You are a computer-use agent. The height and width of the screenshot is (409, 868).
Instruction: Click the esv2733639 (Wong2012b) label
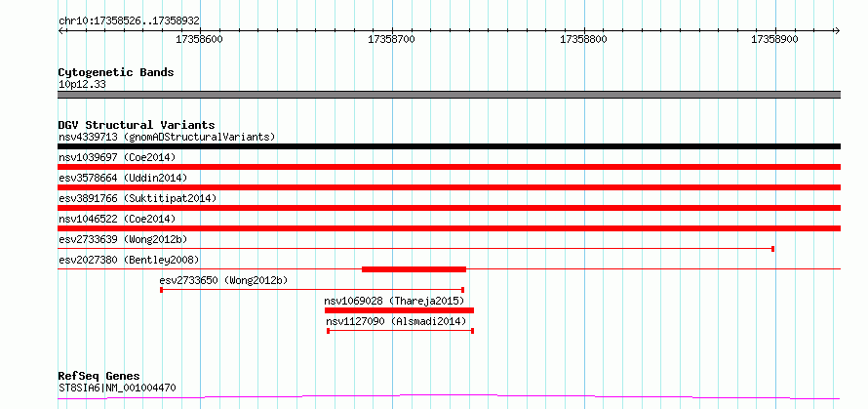pos(123,239)
